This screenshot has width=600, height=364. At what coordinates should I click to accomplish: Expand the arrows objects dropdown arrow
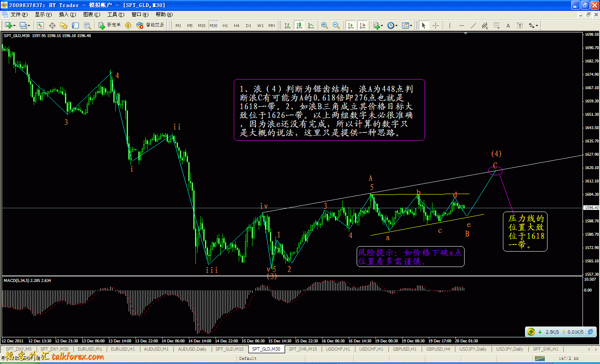(537, 25)
